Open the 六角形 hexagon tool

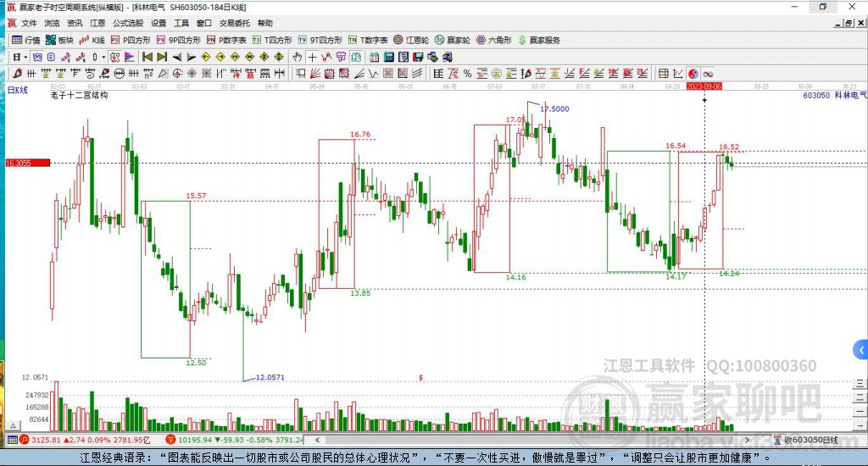coord(494,40)
